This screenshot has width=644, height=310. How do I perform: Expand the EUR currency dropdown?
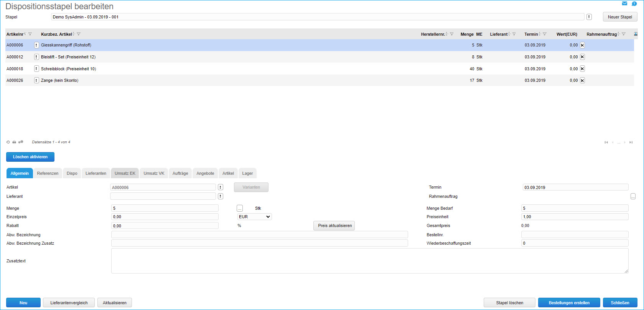(254, 217)
